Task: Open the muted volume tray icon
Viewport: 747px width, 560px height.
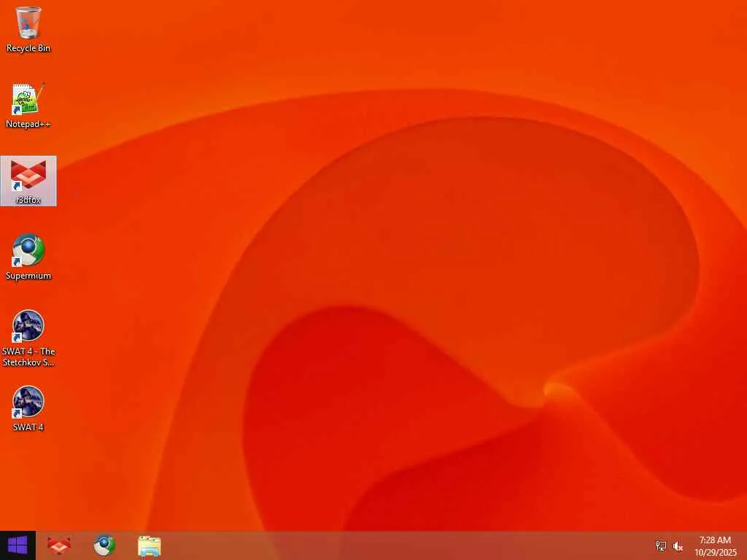Action: click(x=678, y=545)
